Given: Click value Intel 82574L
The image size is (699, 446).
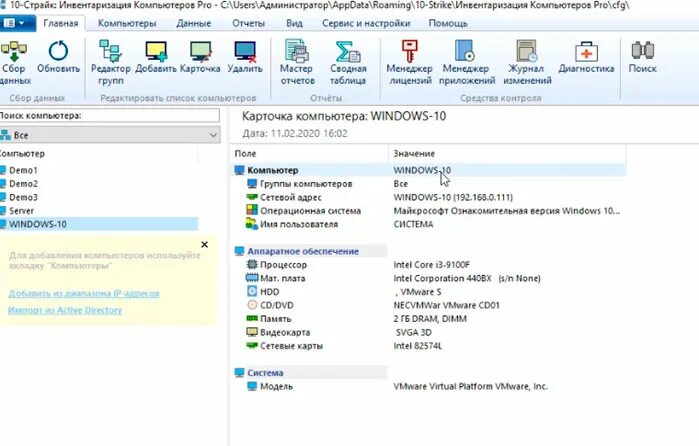Looking at the screenshot, I should click(x=418, y=346).
